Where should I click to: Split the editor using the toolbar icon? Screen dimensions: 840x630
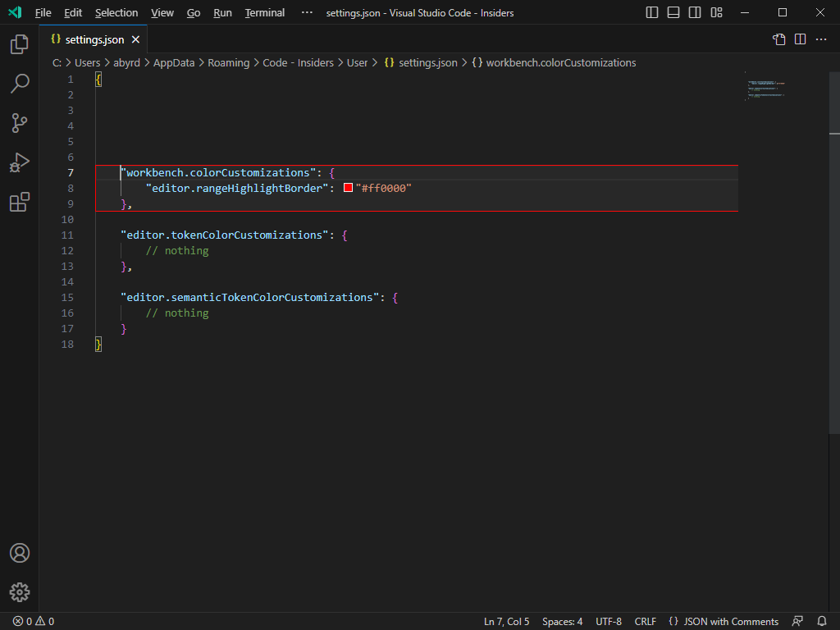[x=800, y=39]
